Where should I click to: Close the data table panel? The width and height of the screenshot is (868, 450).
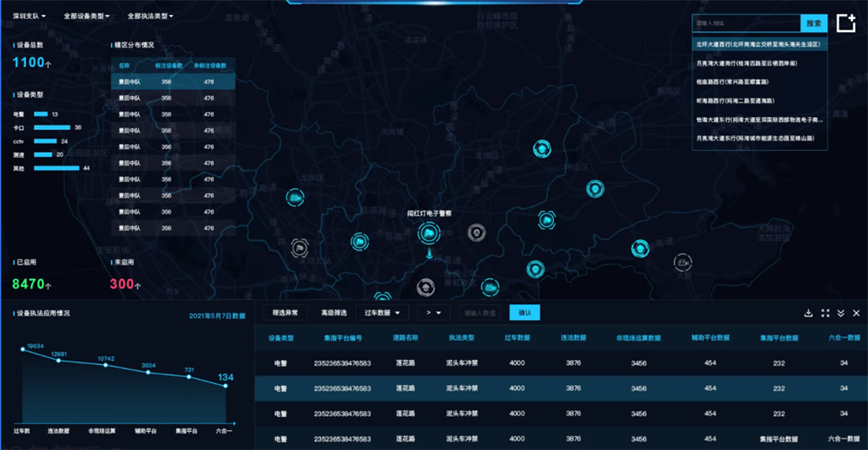[x=856, y=313]
